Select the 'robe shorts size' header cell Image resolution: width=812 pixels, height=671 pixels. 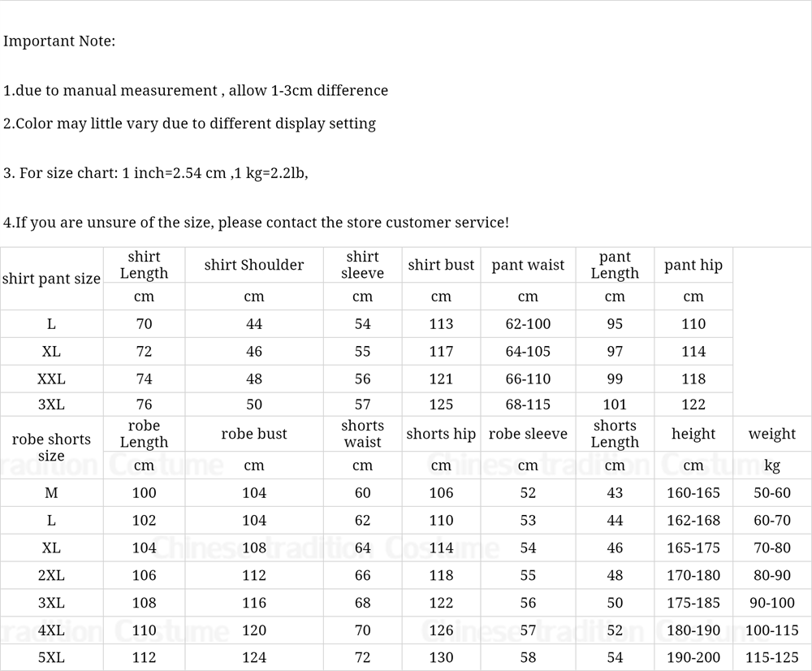(51, 447)
